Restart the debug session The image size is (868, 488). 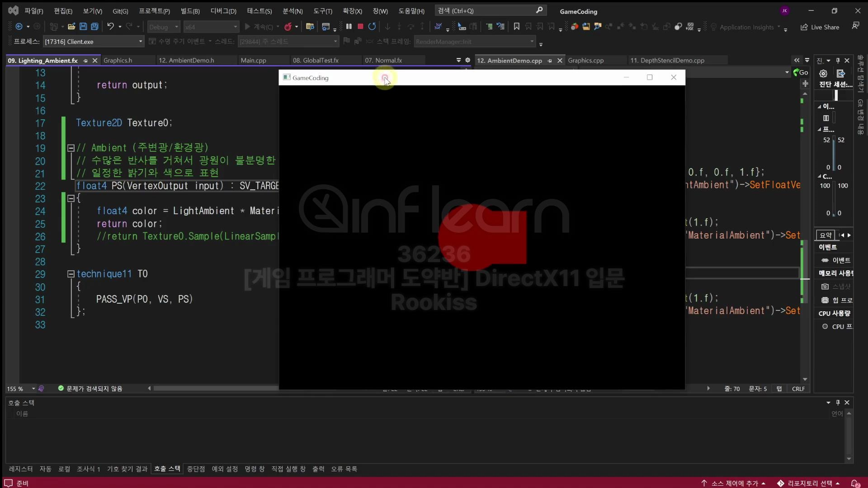372,27
